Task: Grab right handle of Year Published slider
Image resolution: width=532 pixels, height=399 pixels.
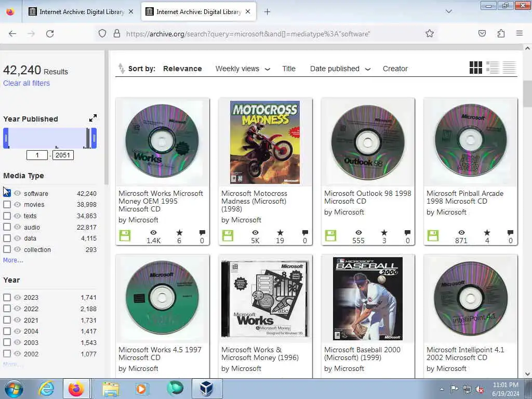Action: [94, 138]
